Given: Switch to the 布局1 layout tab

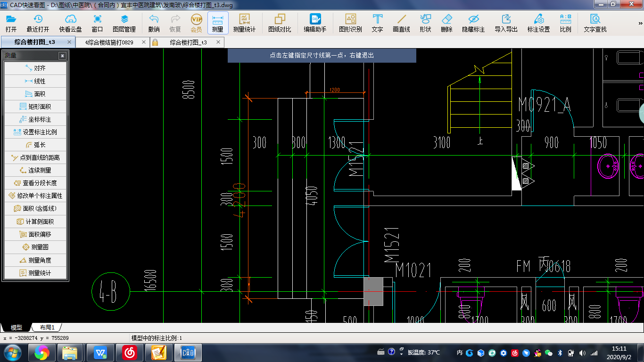Looking at the screenshot, I should 47,327.
